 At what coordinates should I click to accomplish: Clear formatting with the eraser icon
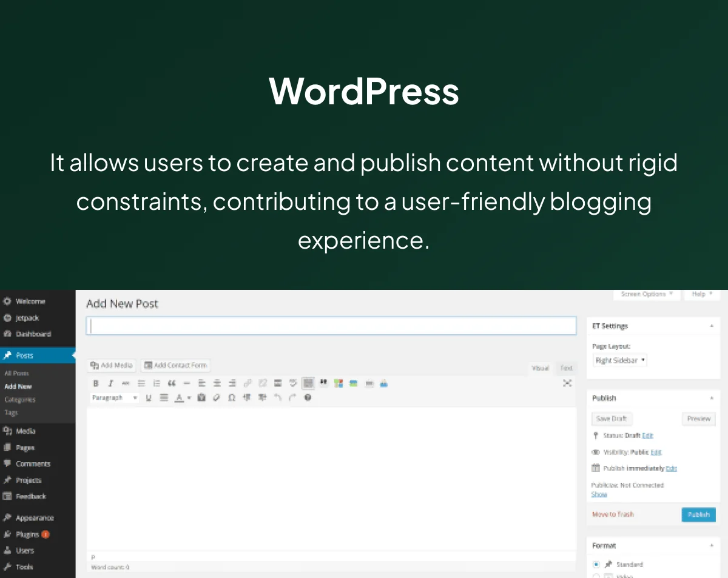tap(217, 398)
